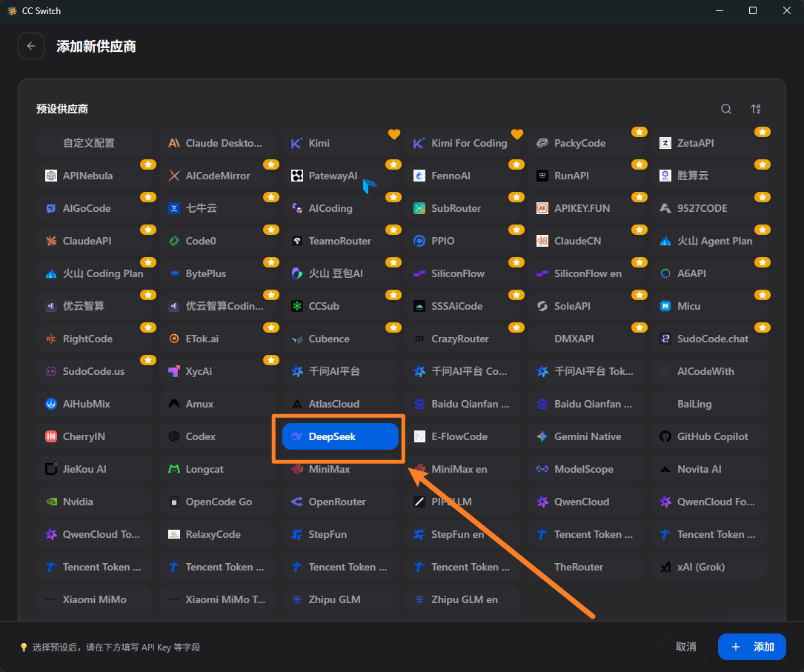Click the Micu logo icon
804x672 pixels.
pos(665,306)
